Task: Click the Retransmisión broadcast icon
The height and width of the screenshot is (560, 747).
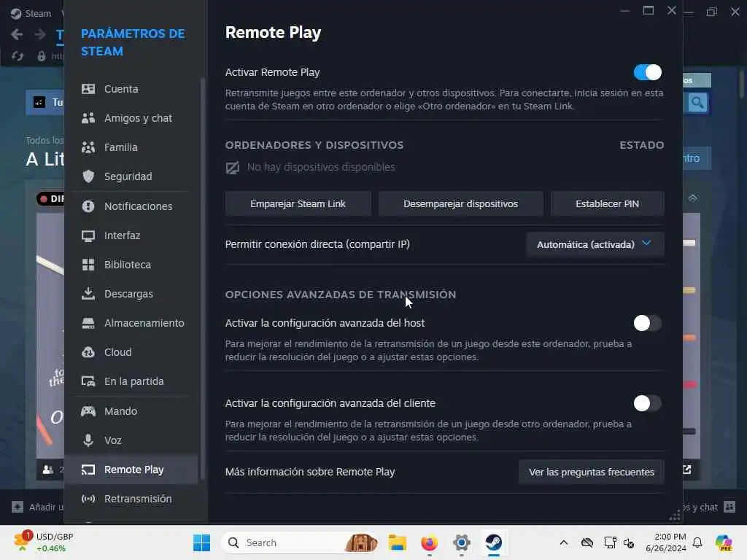Action: (x=88, y=499)
